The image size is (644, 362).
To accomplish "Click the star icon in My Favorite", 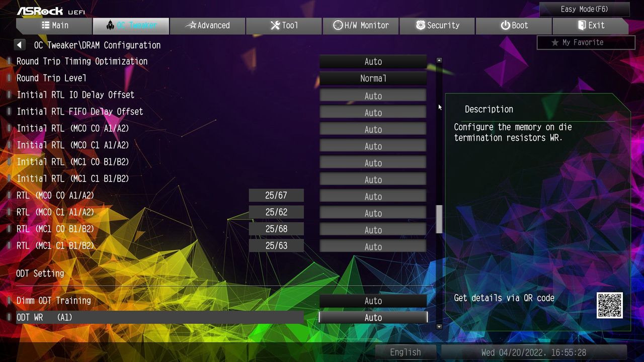I will (x=555, y=42).
